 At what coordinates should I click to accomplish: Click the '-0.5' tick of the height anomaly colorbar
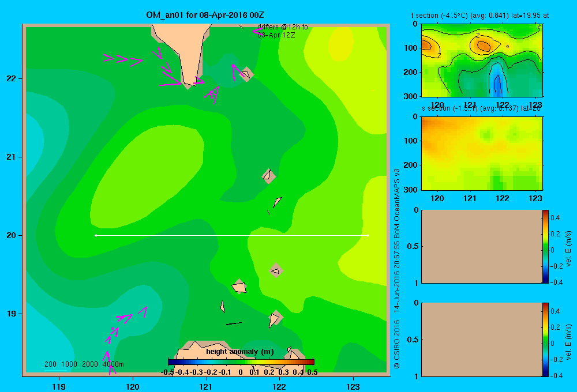[x=167, y=372]
